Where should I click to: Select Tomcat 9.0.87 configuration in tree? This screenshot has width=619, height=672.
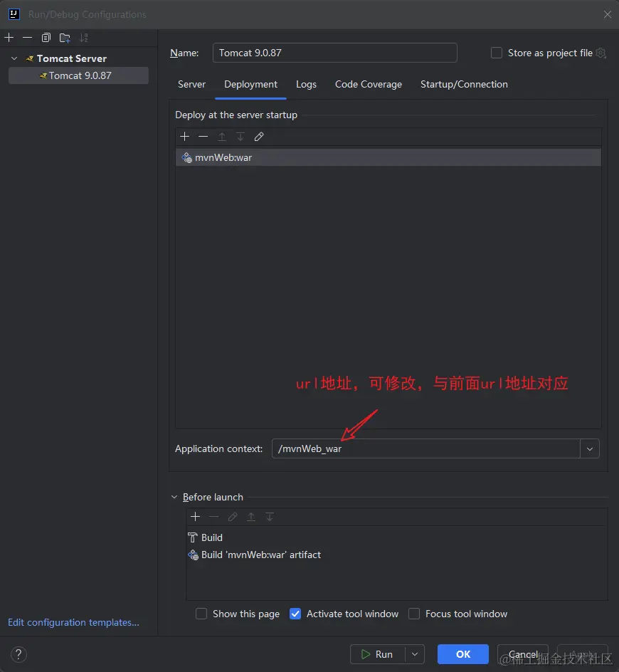[x=79, y=75]
